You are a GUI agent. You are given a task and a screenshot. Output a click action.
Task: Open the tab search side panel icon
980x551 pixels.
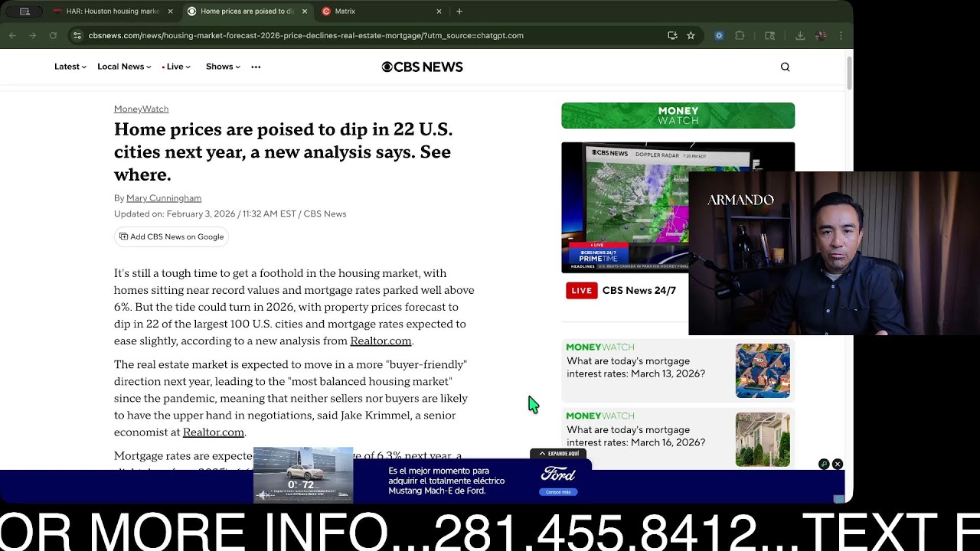point(770,35)
